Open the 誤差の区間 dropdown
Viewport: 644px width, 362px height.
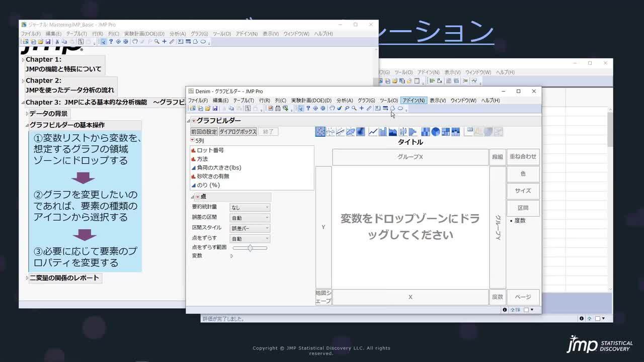pyautogui.click(x=250, y=218)
